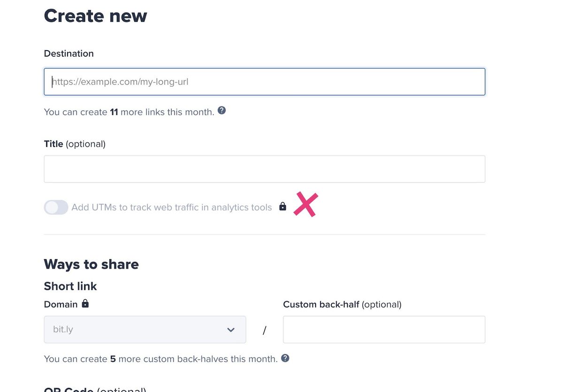
Task: Click the "Add UTMs to track web traffic" label
Action: [172, 207]
